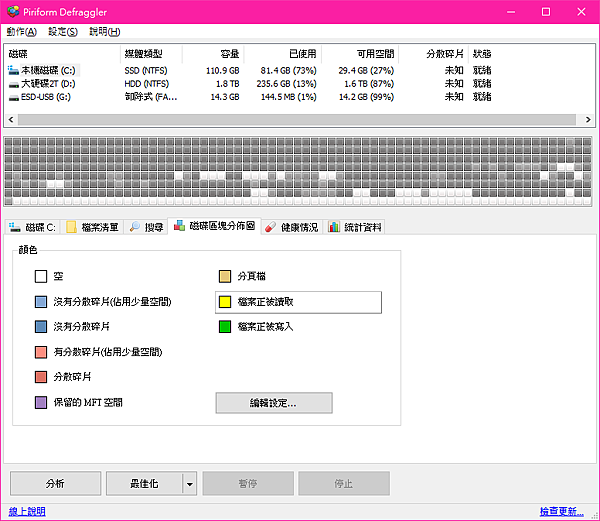Click the HDD (NTFS) media type cell
The height and width of the screenshot is (521, 600).
point(147,84)
